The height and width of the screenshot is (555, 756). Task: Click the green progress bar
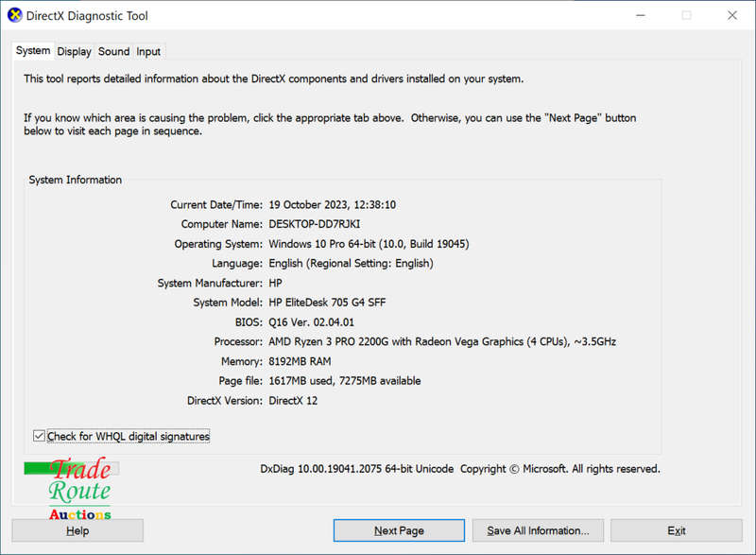click(x=72, y=468)
